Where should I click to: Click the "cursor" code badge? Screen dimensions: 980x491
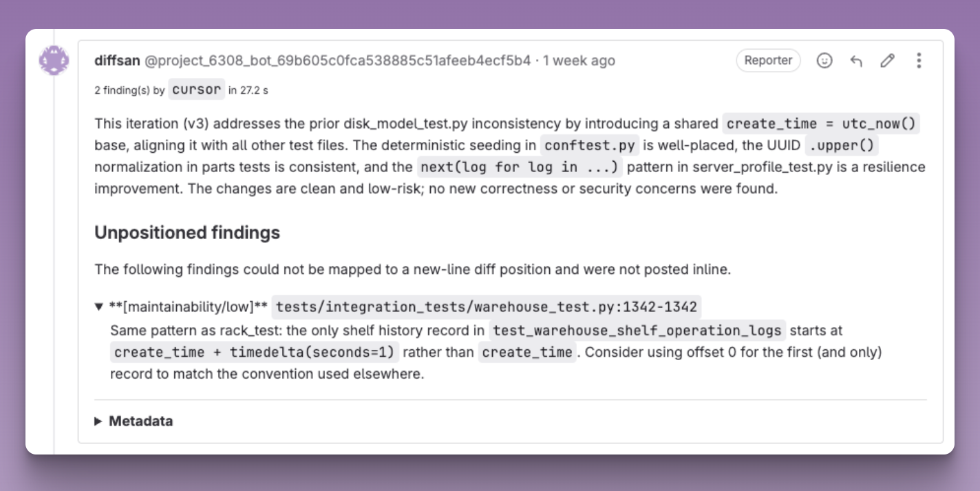(x=197, y=90)
